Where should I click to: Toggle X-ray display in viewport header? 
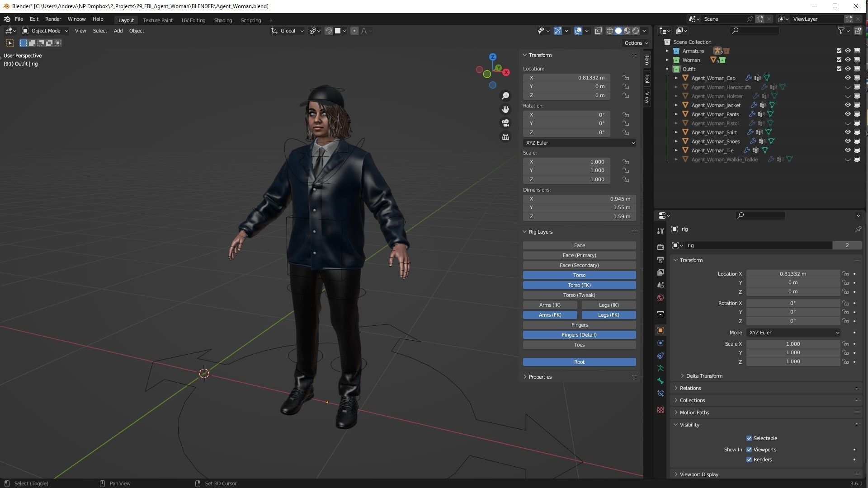tap(598, 31)
